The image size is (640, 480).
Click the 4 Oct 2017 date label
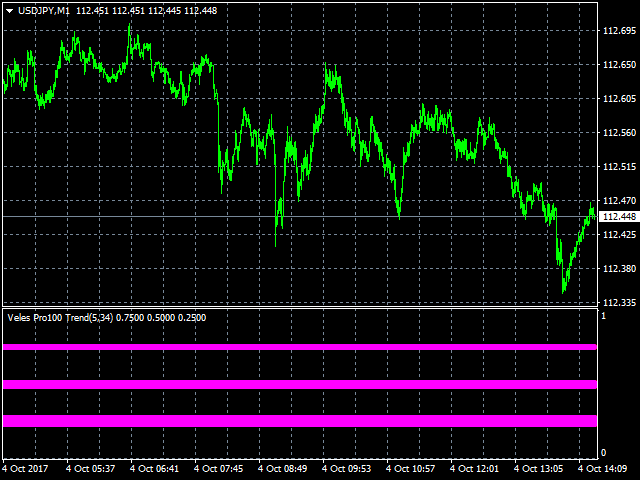coord(25,468)
